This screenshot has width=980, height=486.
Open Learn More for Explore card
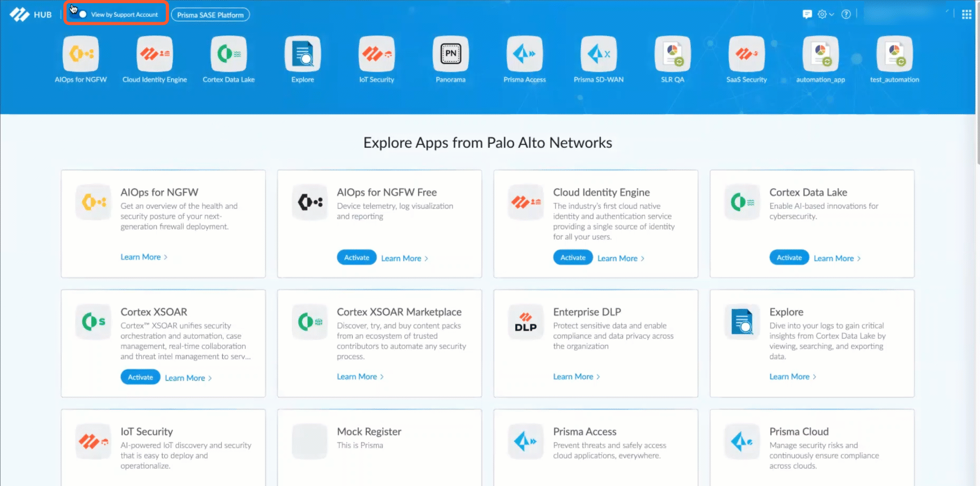[793, 377]
